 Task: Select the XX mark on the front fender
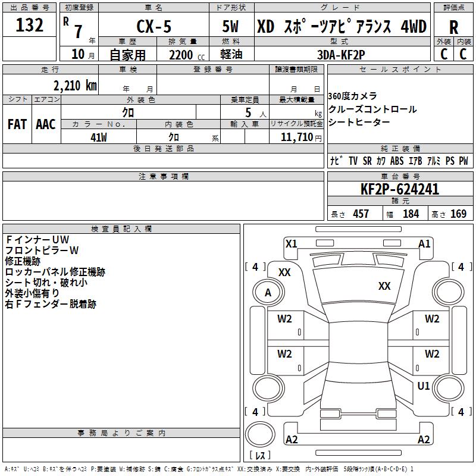284,273
